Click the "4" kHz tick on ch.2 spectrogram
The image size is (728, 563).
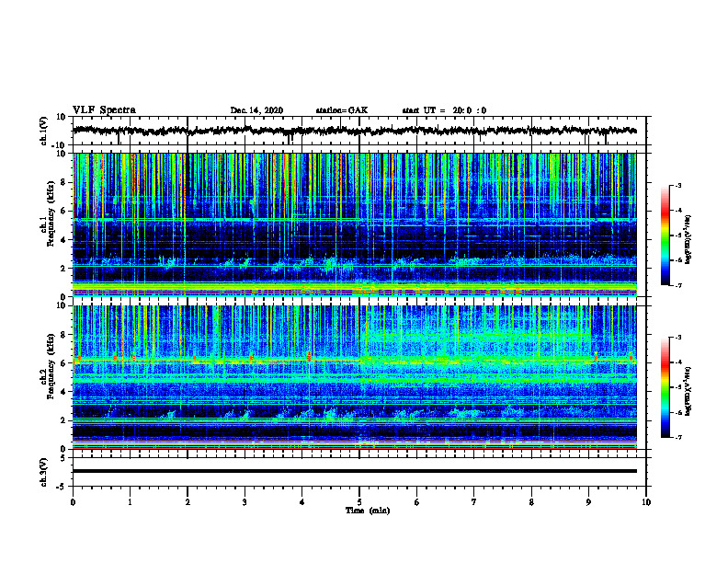click(63, 392)
